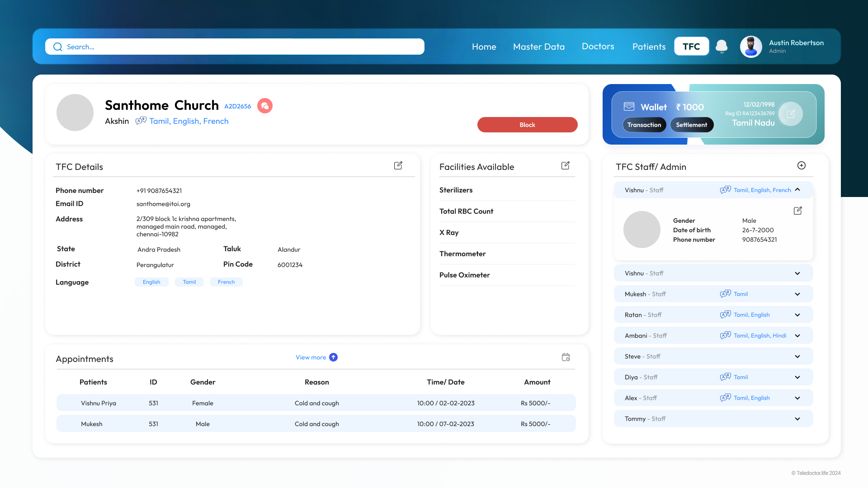Expand the Alex staff row
This screenshot has height=488, width=868.
click(797, 398)
